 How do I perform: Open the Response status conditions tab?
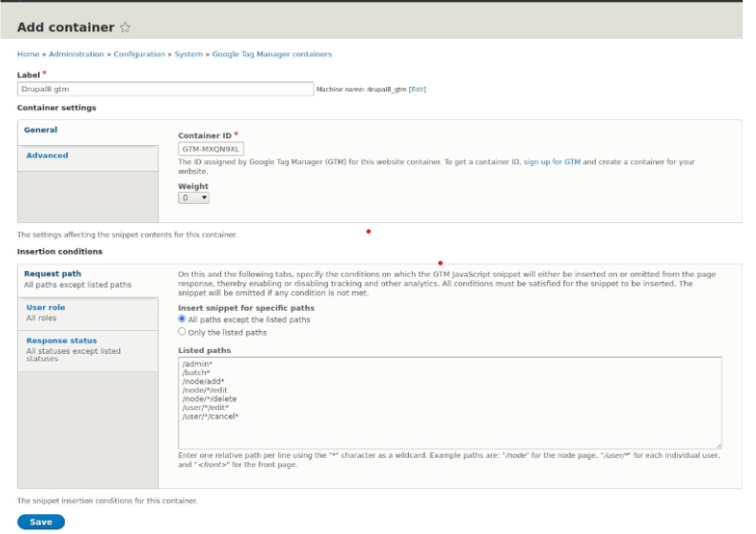point(61,340)
